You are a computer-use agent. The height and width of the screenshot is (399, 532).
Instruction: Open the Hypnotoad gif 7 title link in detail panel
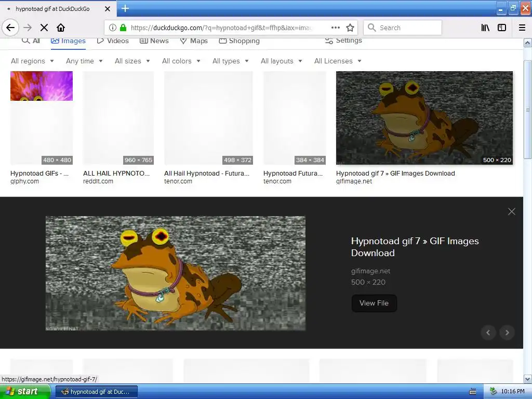[x=415, y=247]
